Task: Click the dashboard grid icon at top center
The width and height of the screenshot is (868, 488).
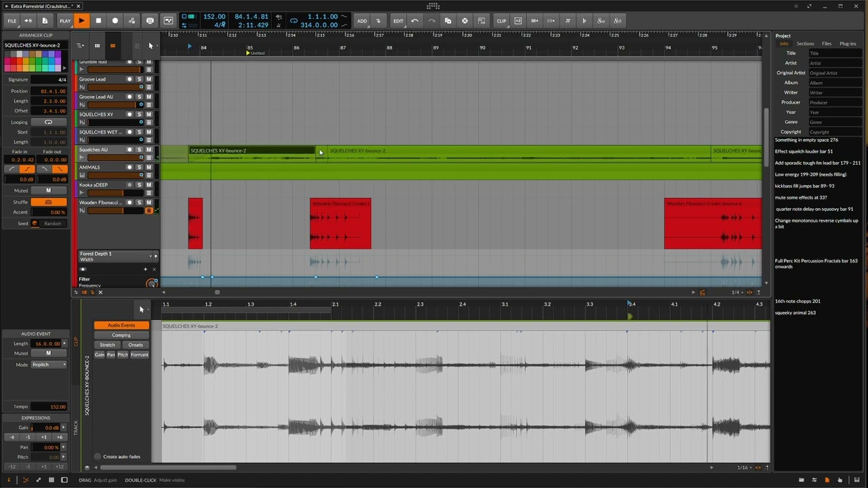Action: pyautogui.click(x=433, y=6)
